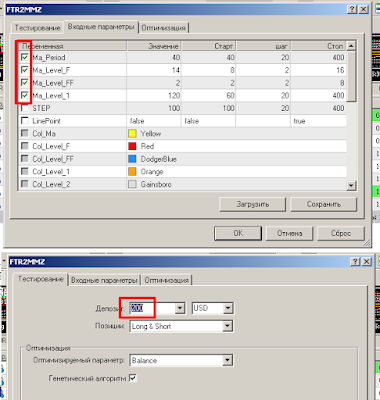Viewport: 380px width, 400px height.
Task: Open the Yellow color swatch for Col_Ma
Action: click(x=132, y=134)
